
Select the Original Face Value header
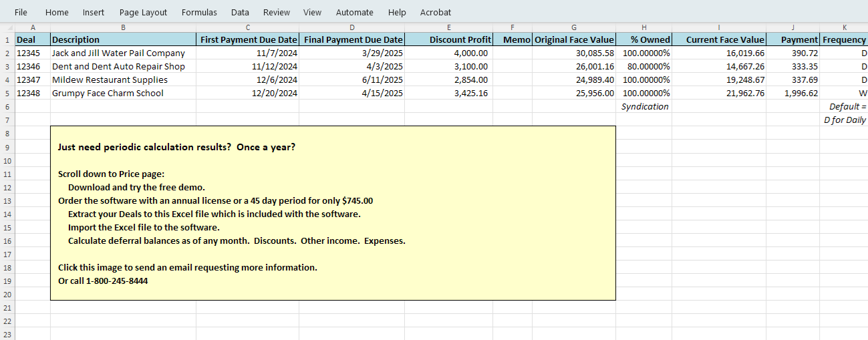coord(574,39)
